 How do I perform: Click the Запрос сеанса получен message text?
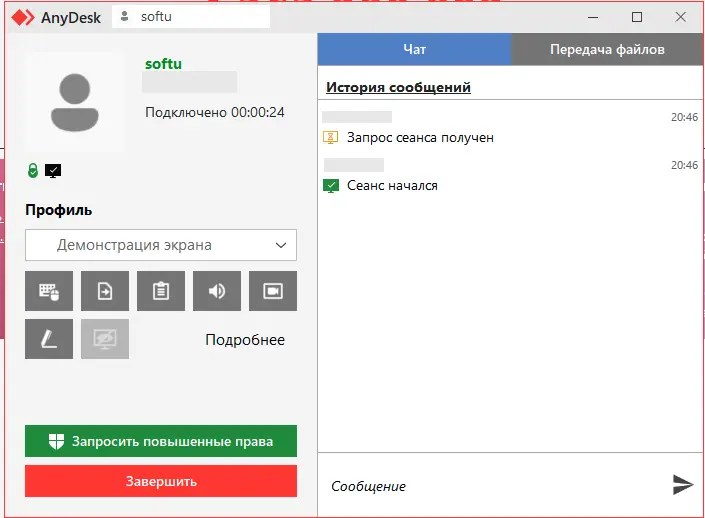click(x=420, y=138)
